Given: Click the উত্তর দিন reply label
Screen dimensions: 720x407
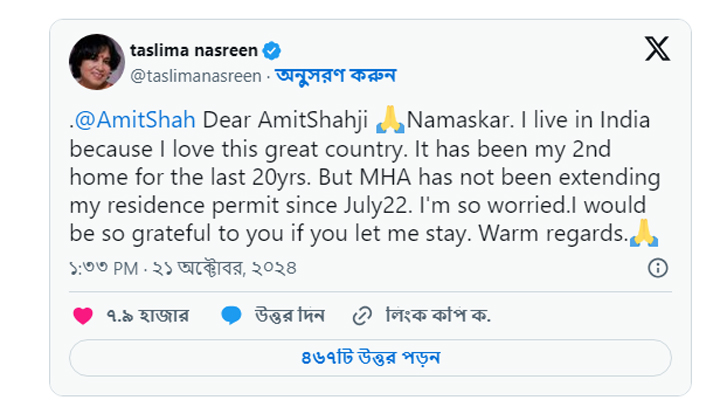Looking at the screenshot, I should pyautogui.click(x=290, y=316).
